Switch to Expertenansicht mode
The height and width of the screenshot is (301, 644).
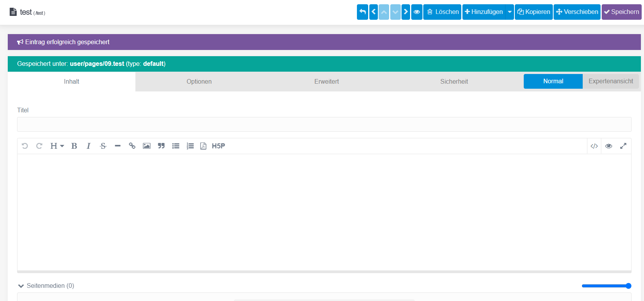[611, 81]
